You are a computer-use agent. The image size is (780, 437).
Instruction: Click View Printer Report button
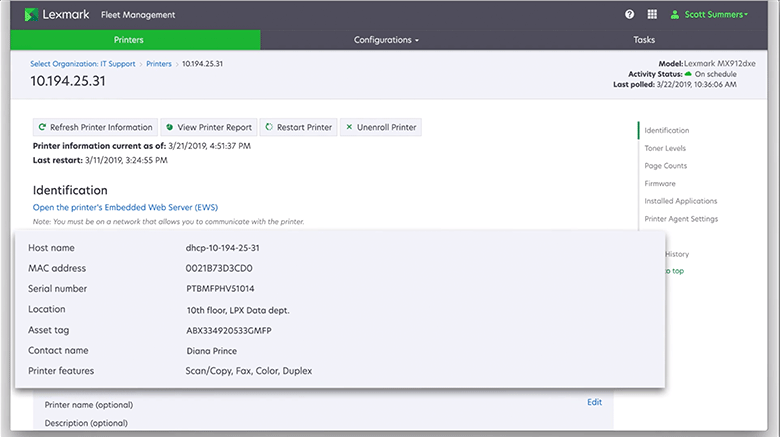pyautogui.click(x=208, y=127)
